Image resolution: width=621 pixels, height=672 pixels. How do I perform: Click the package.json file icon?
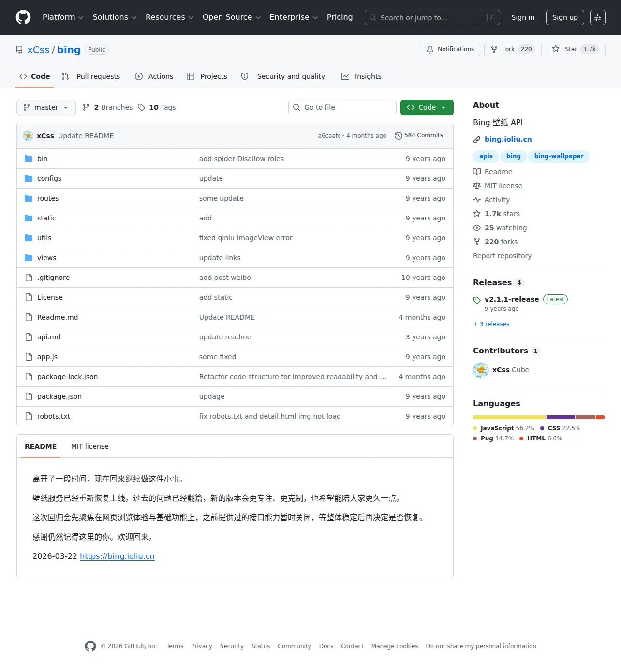29,396
